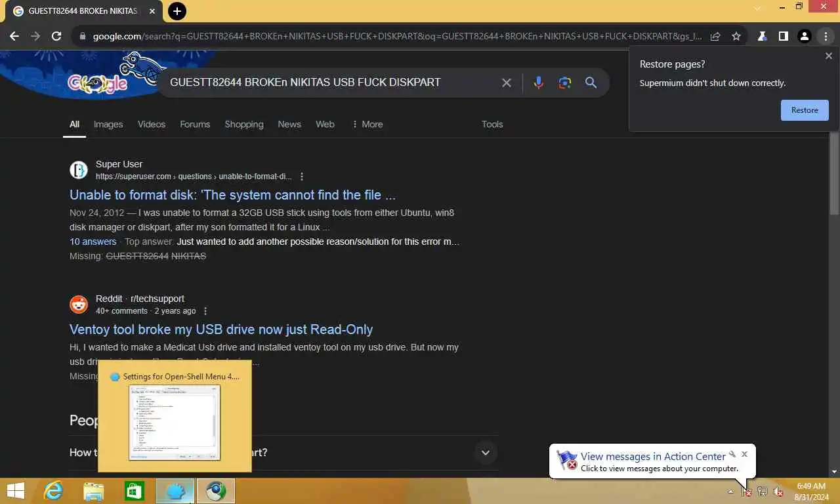Open View messages in Action Center link
Screen dimensions: 840x504
[x=653, y=456]
